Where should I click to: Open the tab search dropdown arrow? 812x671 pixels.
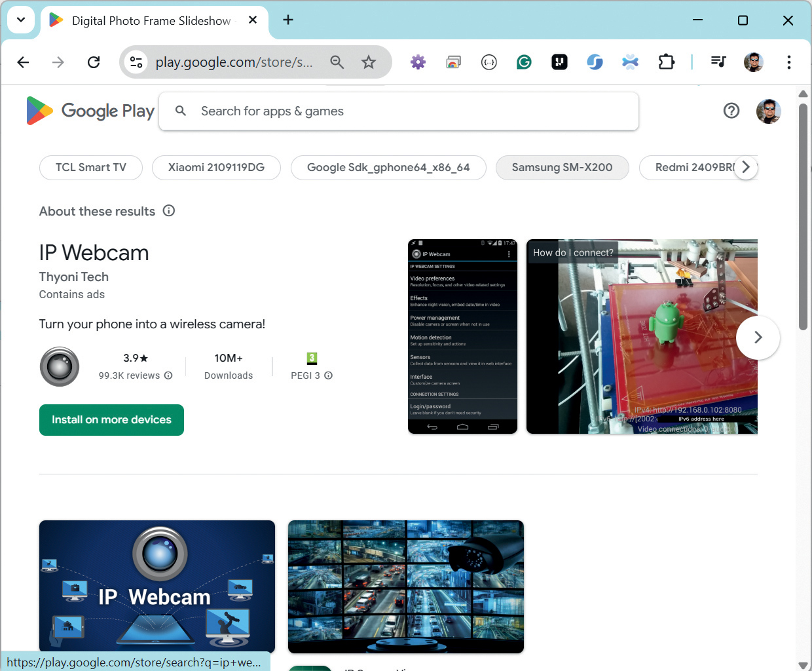[21, 20]
